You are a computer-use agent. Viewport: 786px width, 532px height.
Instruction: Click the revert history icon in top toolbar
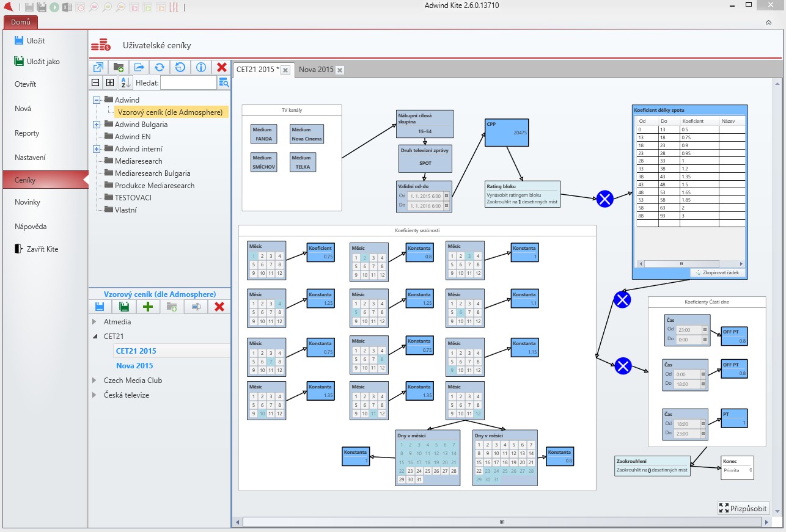click(180, 67)
